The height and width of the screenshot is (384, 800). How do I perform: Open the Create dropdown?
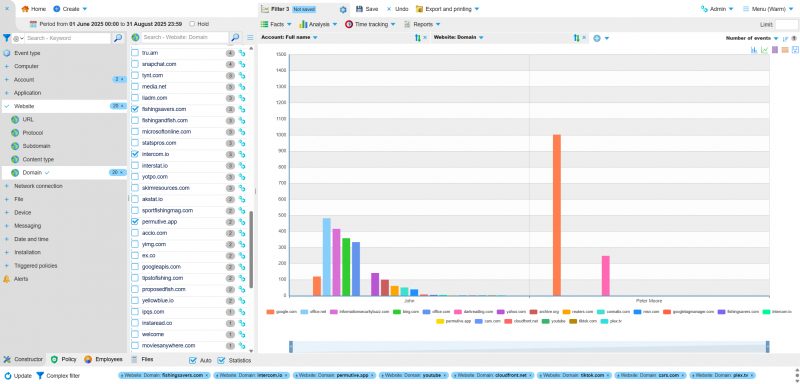click(x=70, y=9)
